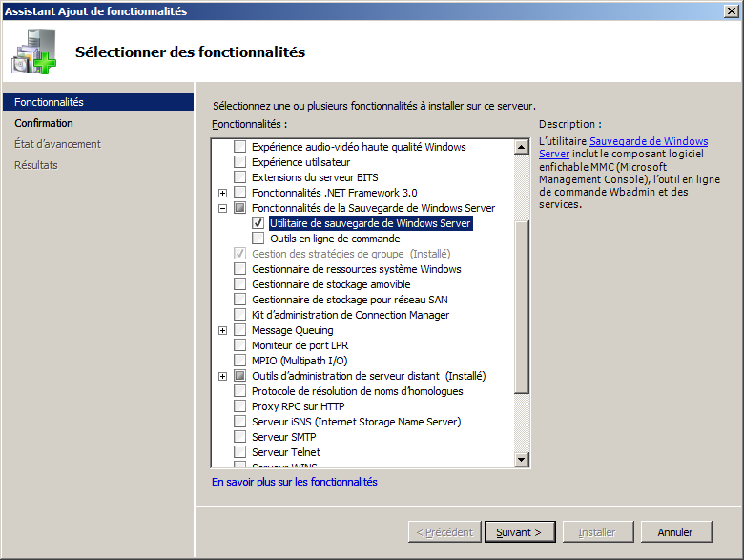
Task: Check the Extensions du serveur BITS box
Action: [239, 177]
